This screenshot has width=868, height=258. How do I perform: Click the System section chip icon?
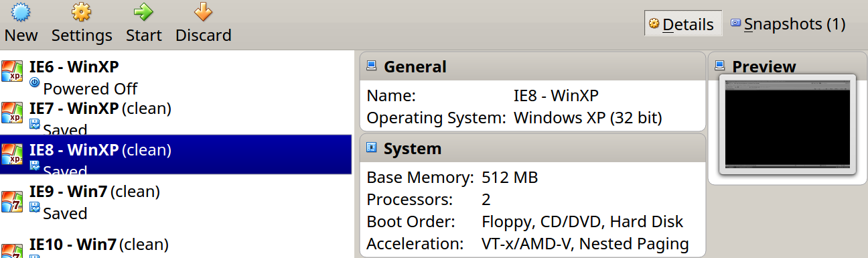[x=372, y=147]
